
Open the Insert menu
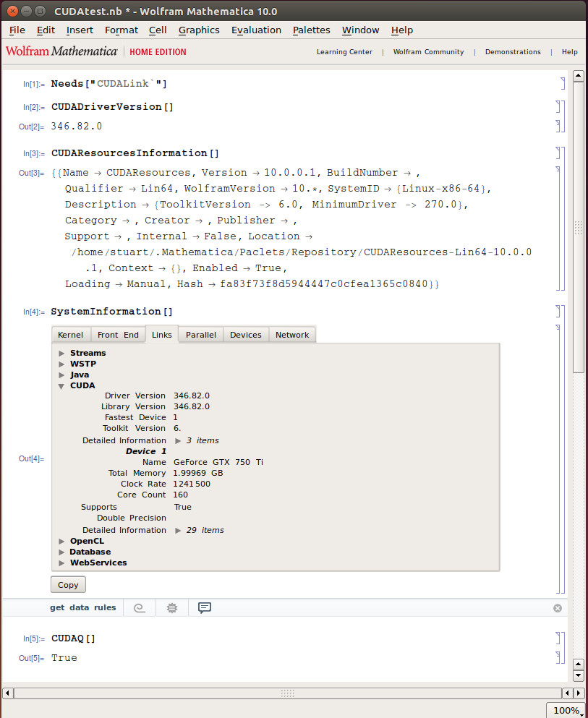click(x=80, y=30)
